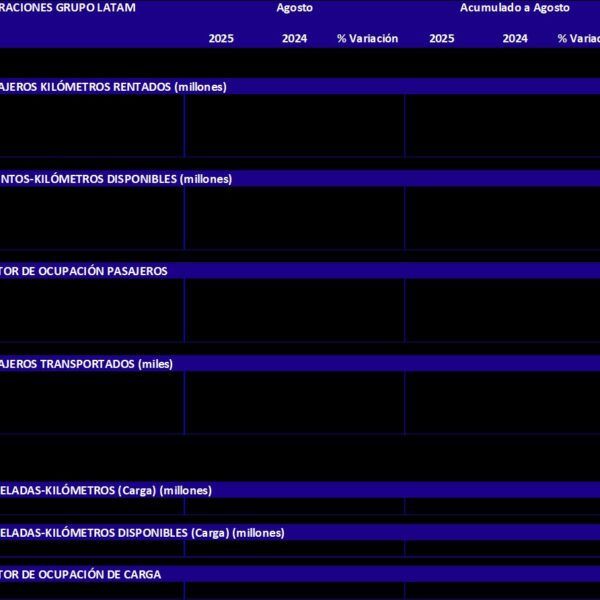Select KILÓMETROS DISPONIBLES (Carga) (millones) row

pyautogui.click(x=142, y=533)
